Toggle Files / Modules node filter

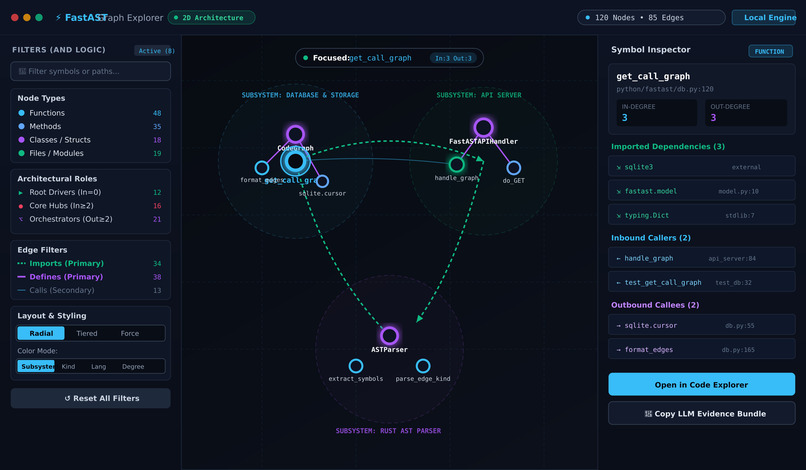[x=90, y=153]
